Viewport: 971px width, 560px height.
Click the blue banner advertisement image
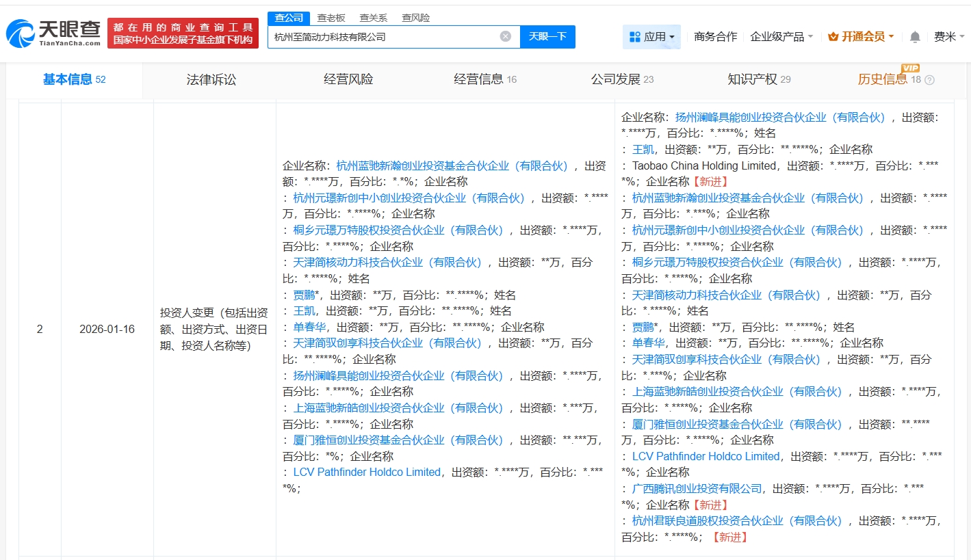[183, 33]
